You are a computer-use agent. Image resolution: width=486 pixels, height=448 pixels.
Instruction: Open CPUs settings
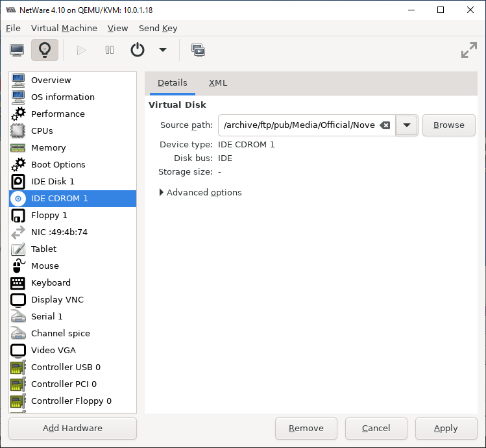(73, 131)
